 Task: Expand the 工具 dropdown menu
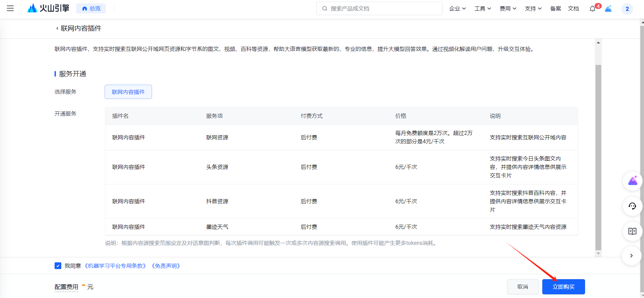pos(482,9)
